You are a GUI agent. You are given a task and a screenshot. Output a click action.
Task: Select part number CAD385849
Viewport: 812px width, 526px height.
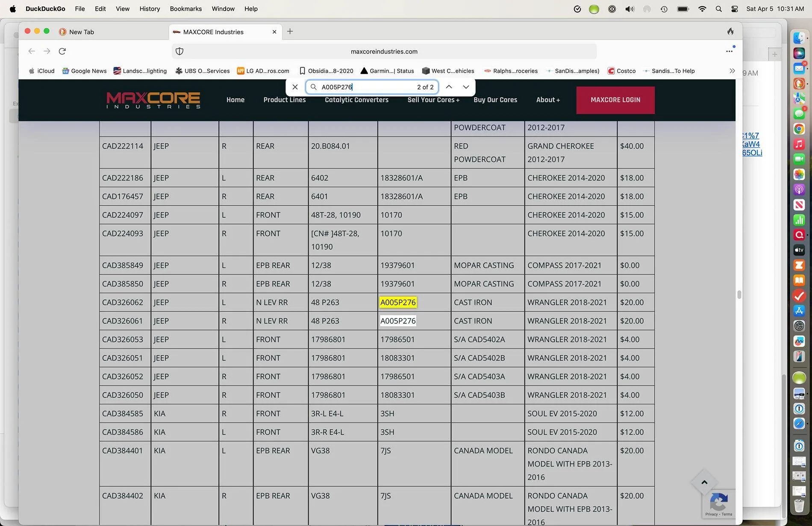pyautogui.click(x=123, y=265)
